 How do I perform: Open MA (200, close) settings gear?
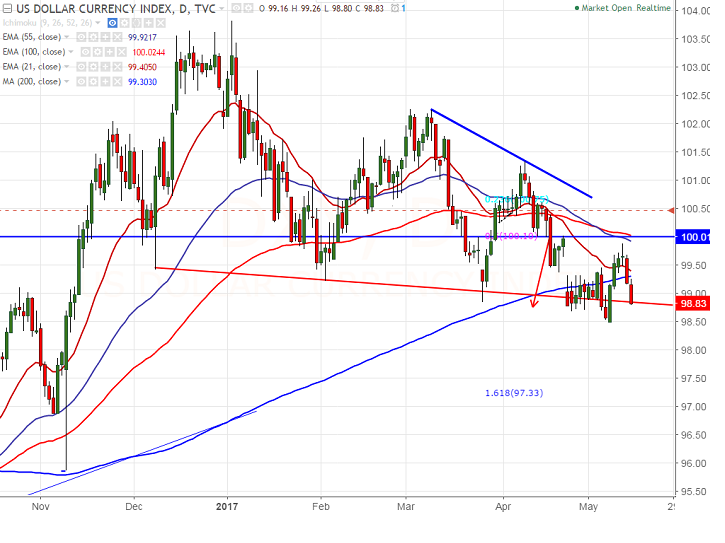coord(93,81)
